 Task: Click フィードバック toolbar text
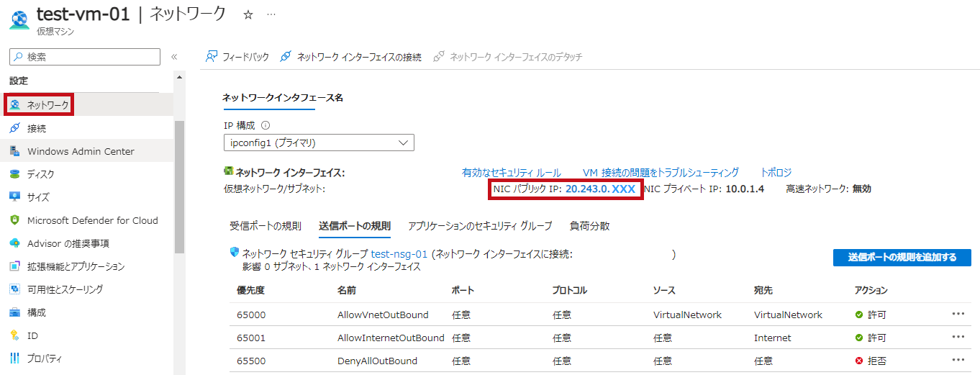point(246,57)
